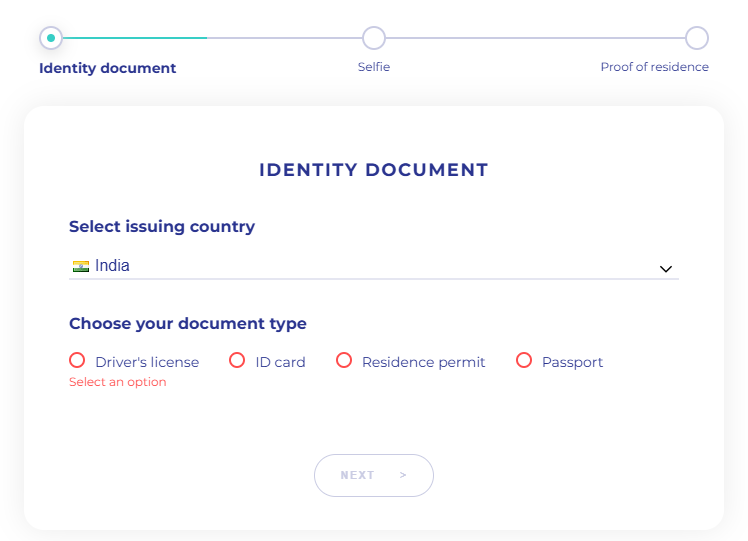Choose the Residence permit radio option
The image size is (748, 541).
(344, 360)
